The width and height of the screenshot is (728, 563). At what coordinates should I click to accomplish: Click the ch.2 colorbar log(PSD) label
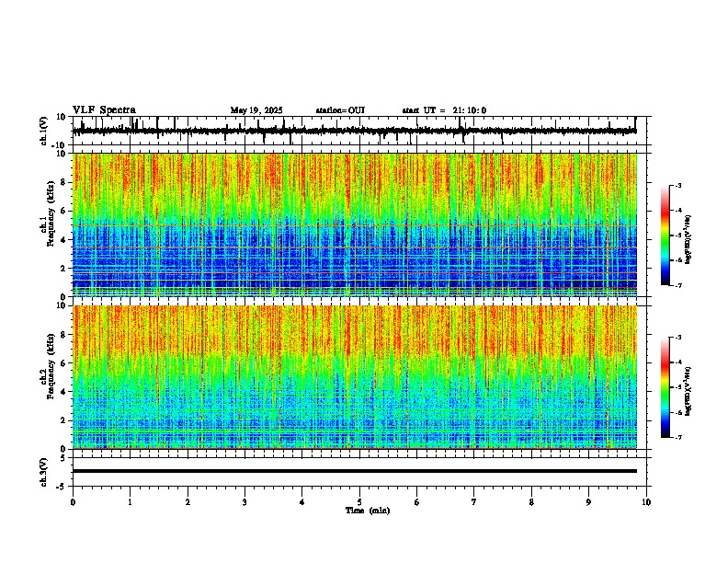tap(688, 391)
